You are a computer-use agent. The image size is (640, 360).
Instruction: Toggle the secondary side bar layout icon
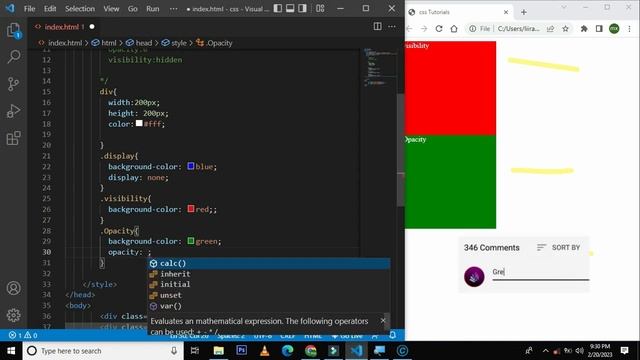pyautogui.click(x=302, y=8)
